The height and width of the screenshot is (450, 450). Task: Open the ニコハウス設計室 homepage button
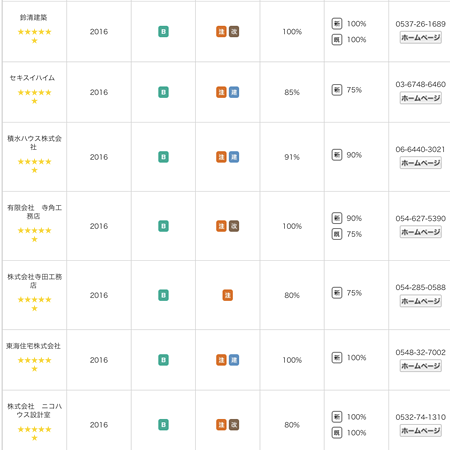click(x=421, y=431)
